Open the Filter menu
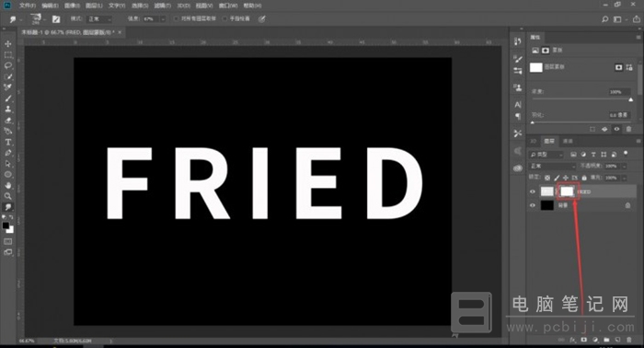This screenshot has height=348, width=644. (x=163, y=6)
